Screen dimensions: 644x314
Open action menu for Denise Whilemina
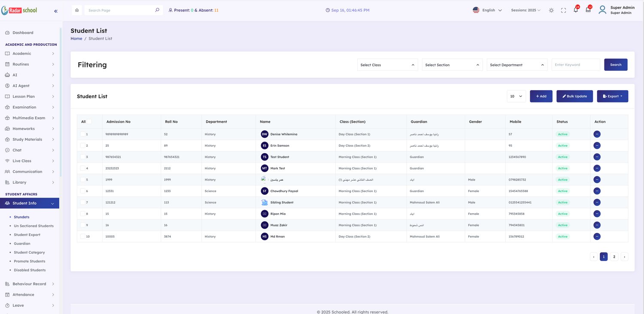click(597, 134)
